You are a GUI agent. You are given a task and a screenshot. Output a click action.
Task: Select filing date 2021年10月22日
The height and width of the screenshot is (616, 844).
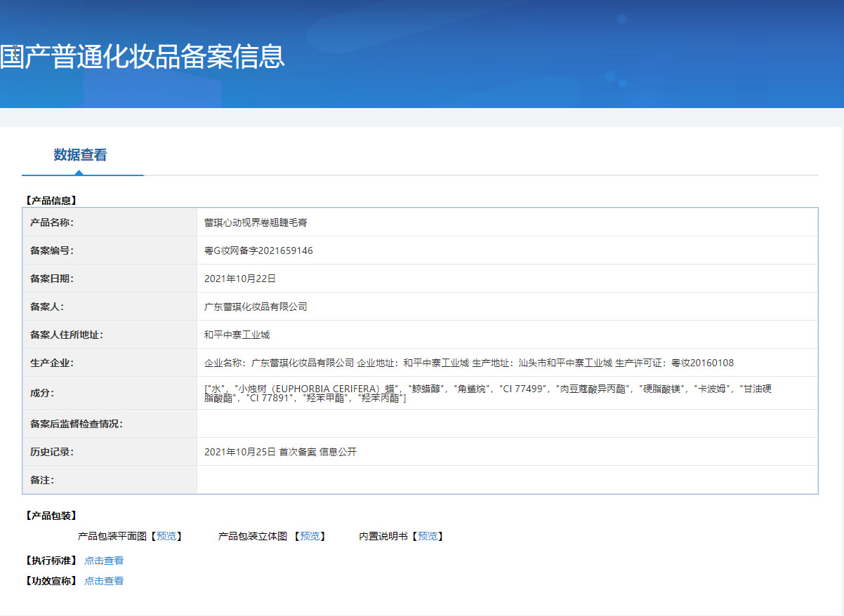pyautogui.click(x=240, y=279)
